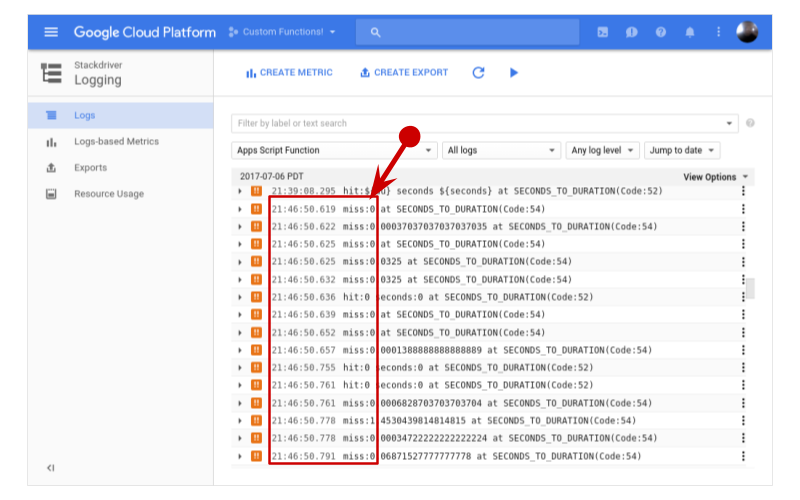Open the more menu for the 21:46:50.619 entry
This screenshot has height=500, width=800.
pyautogui.click(x=743, y=209)
